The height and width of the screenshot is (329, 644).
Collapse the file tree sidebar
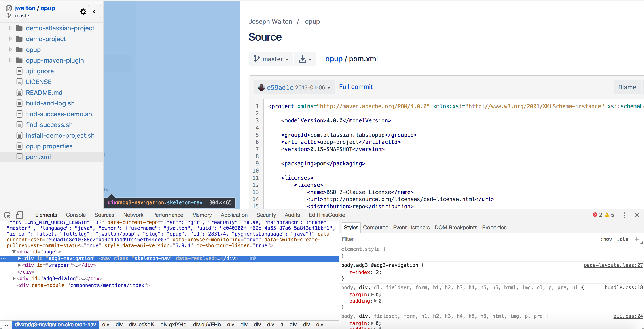[x=94, y=11]
